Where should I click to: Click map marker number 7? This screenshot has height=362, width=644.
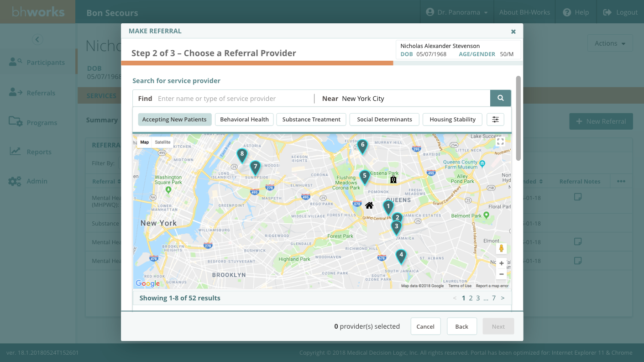[x=255, y=167]
